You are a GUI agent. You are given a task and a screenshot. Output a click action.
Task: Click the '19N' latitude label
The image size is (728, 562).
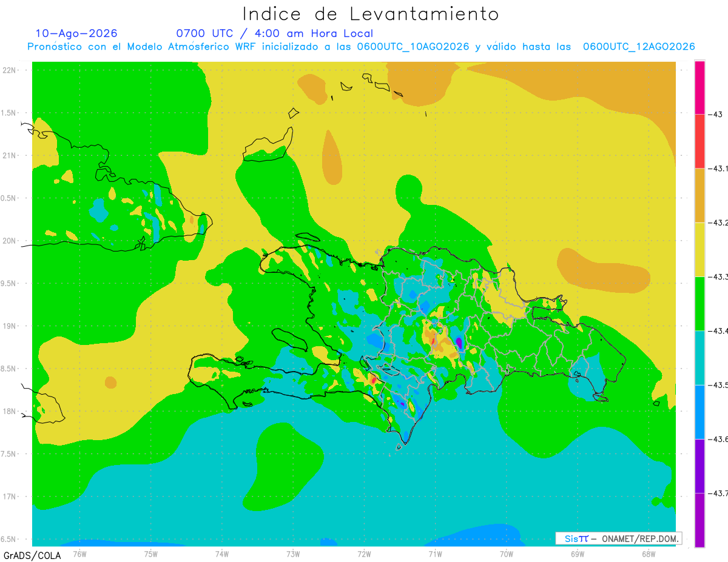click(x=10, y=326)
